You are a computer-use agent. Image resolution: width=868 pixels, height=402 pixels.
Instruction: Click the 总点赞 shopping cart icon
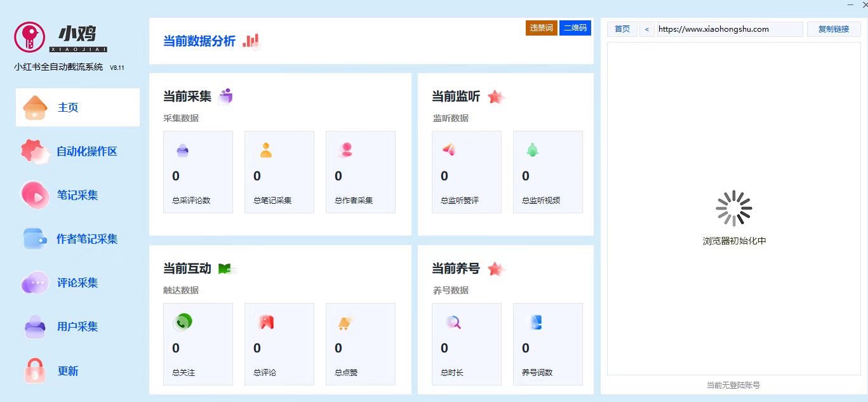click(345, 323)
